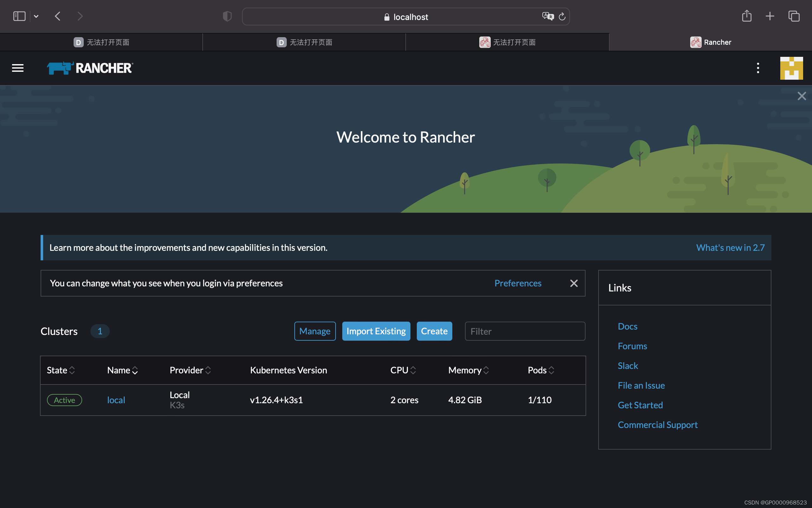
Task: Sort clusters by Memory column
Action: (x=468, y=370)
